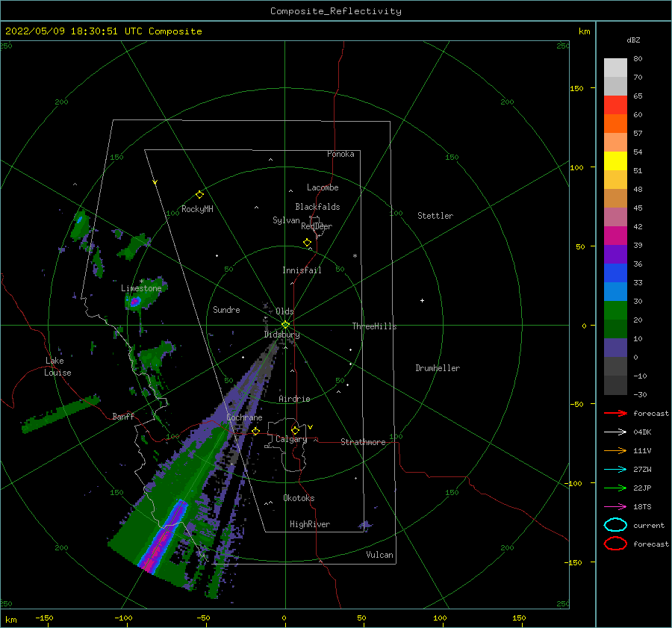Select the white 04DK arrow icon
Screen dimensions: 672x628
615,432
